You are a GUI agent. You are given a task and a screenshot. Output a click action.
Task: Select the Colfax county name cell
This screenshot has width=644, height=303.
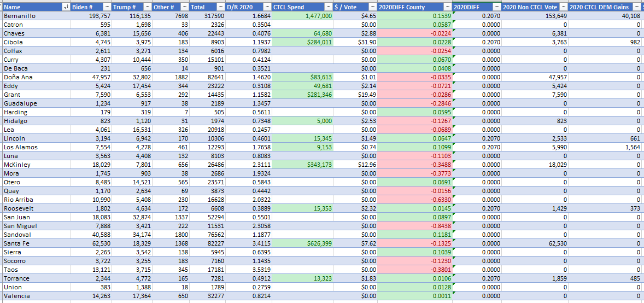[x=36, y=50]
